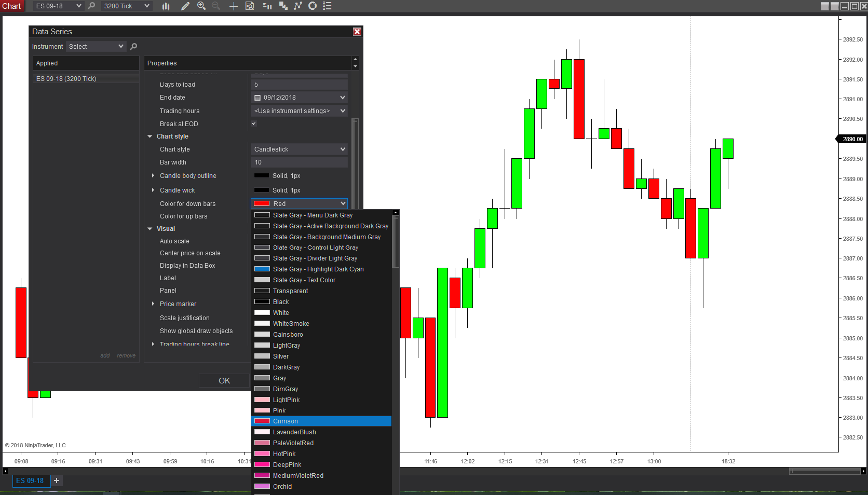
Task: Open the bar type chart style icon
Action: click(x=166, y=6)
